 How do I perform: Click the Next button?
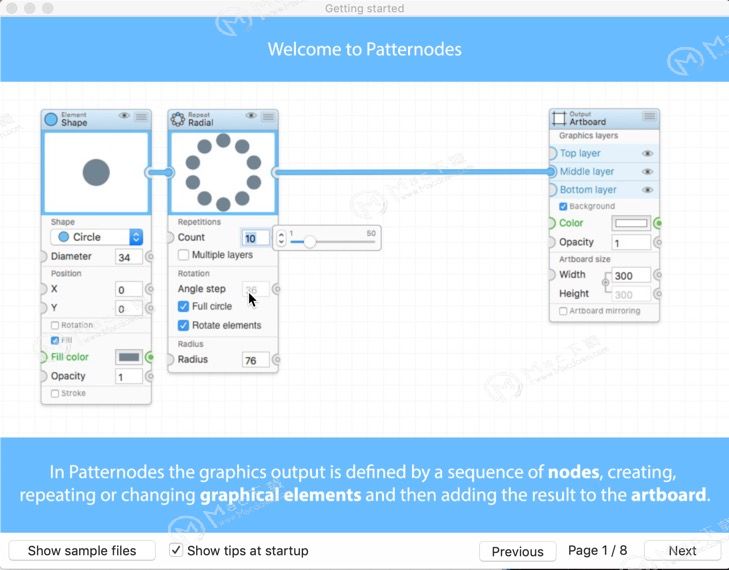[683, 550]
